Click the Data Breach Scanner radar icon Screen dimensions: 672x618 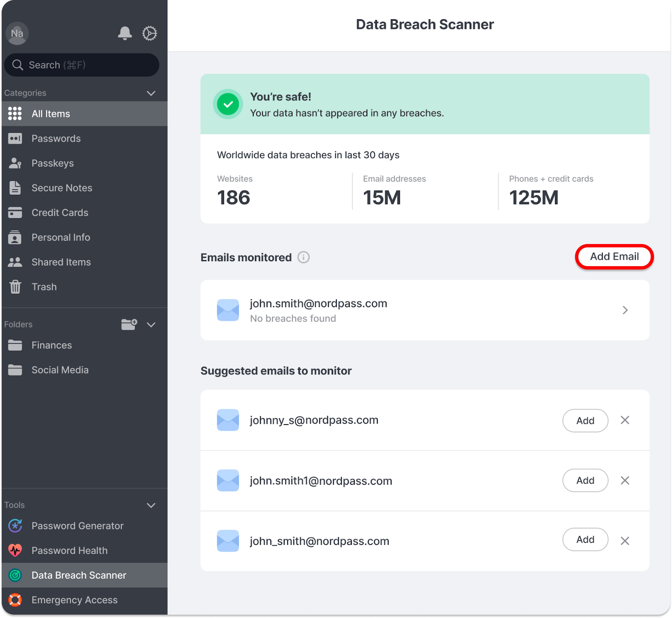pos(15,575)
